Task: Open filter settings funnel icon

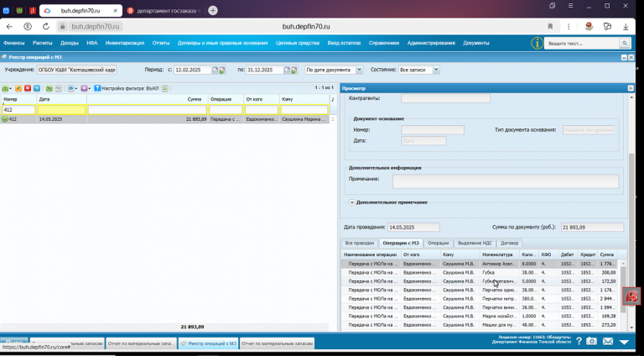Action: click(x=97, y=88)
